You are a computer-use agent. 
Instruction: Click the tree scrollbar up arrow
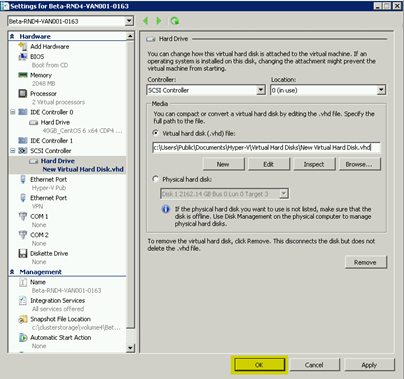[x=130, y=36]
